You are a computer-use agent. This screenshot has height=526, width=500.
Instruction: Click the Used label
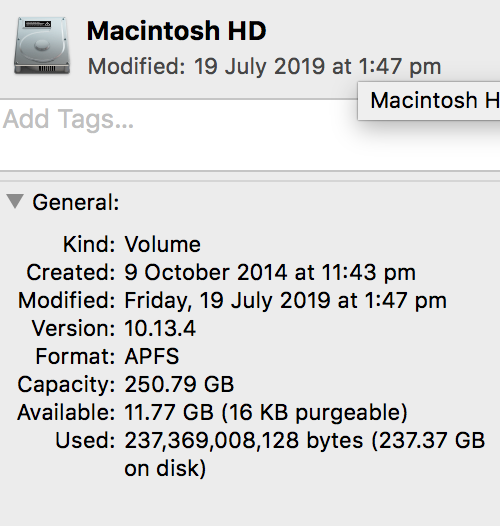coord(85,440)
